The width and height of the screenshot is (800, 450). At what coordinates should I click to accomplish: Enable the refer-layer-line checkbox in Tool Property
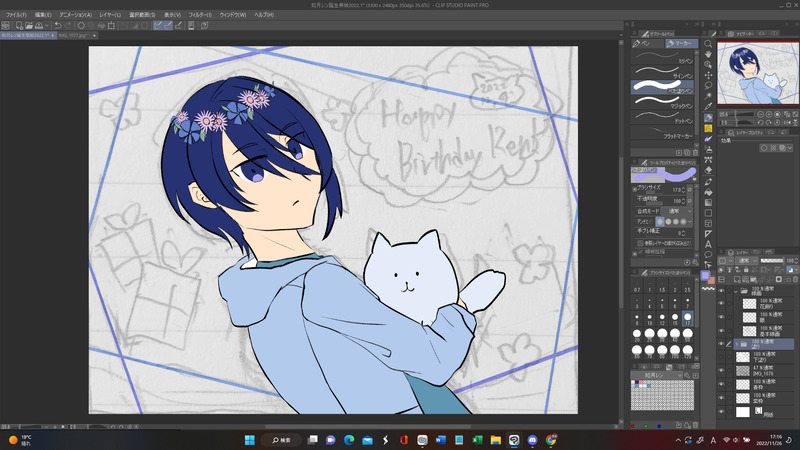[x=640, y=243]
